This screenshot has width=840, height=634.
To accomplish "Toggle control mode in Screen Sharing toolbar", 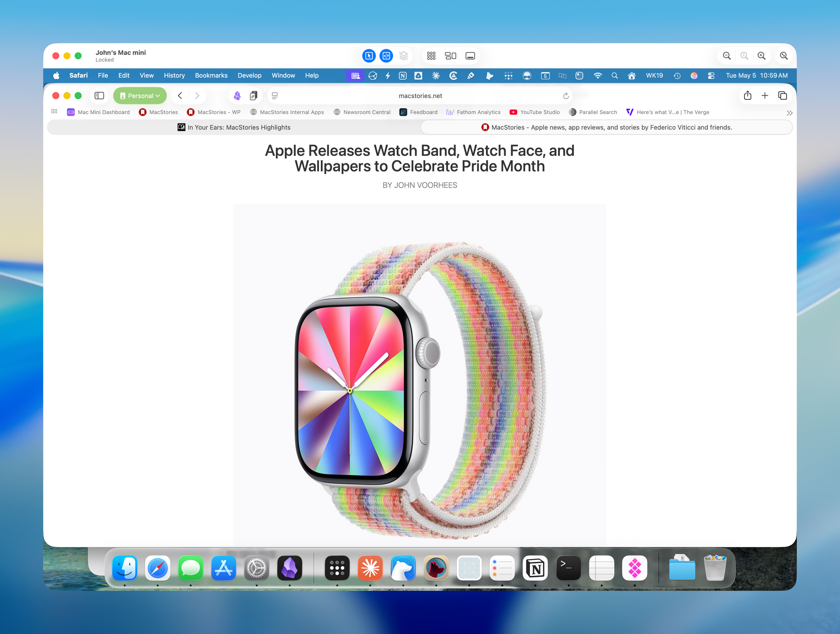I will 369,56.
